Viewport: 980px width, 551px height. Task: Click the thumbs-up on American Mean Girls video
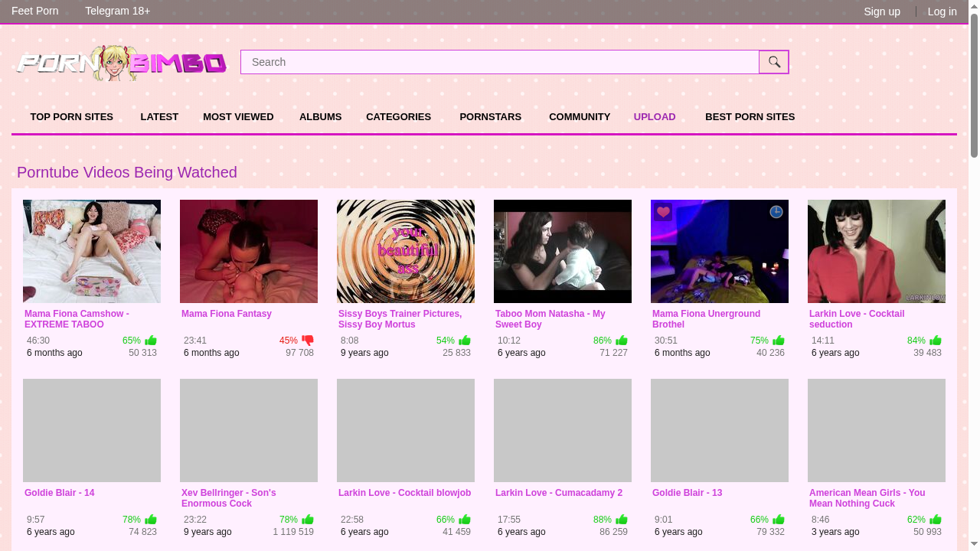(x=934, y=519)
